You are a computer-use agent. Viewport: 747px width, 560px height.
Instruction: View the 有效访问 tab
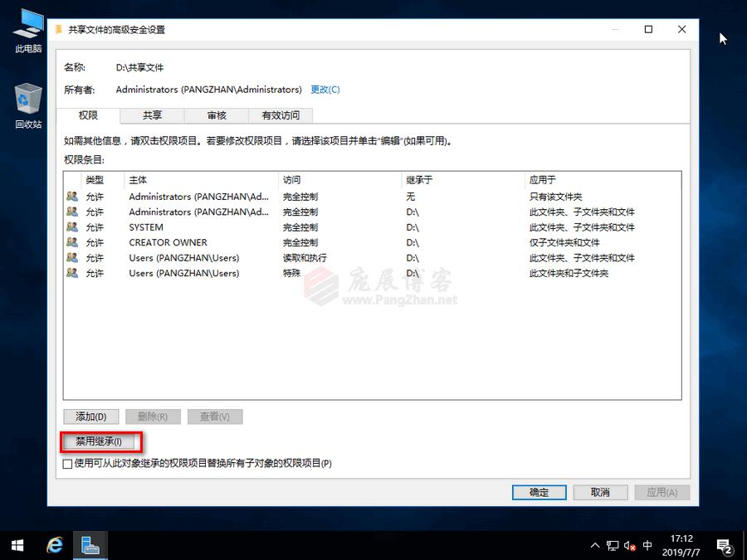pos(280,115)
